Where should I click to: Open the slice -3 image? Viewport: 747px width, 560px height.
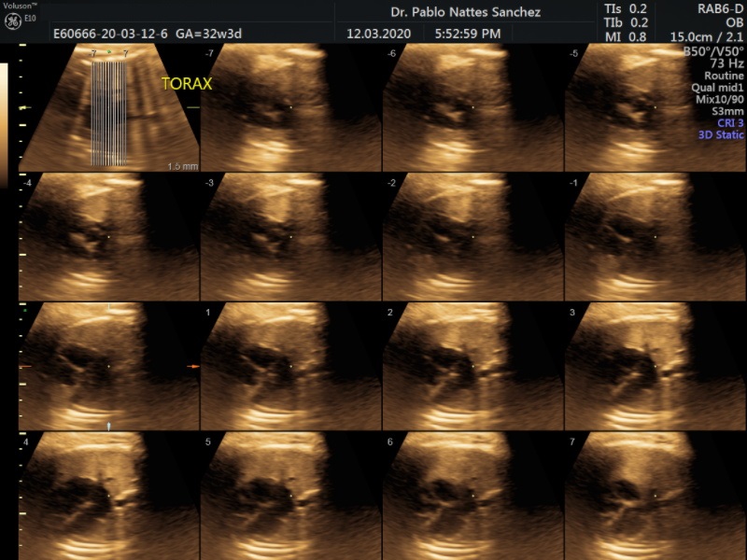(289, 237)
